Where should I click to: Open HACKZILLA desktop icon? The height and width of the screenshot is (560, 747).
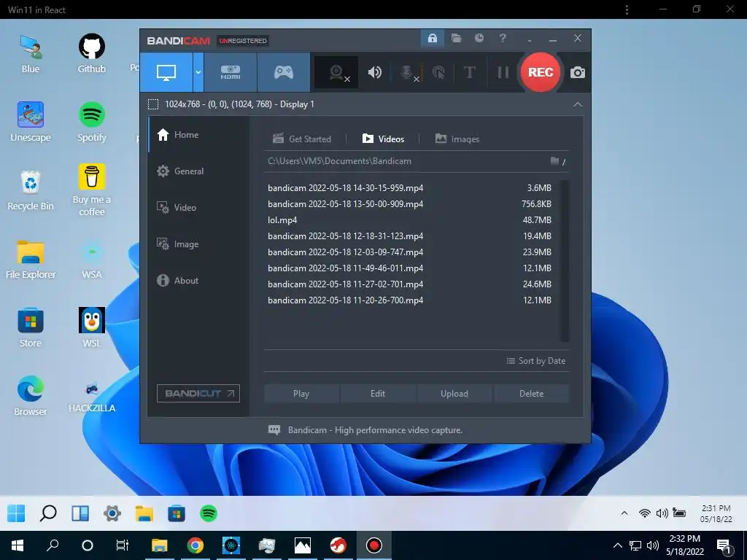coord(91,396)
